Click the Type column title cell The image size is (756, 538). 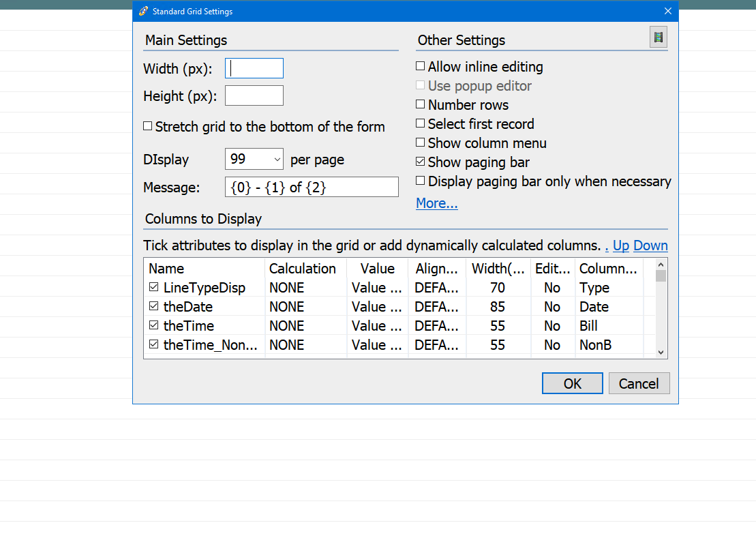tap(594, 288)
